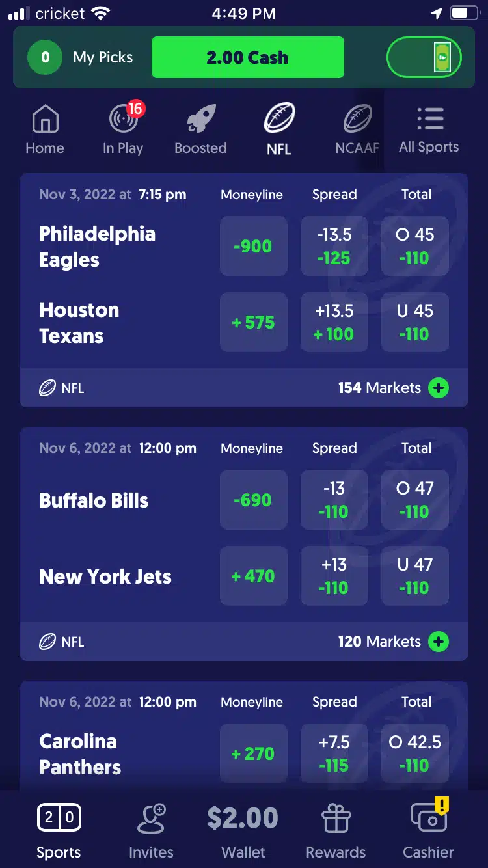Open My Picks bet slip
The image size is (488, 868).
[x=80, y=57]
